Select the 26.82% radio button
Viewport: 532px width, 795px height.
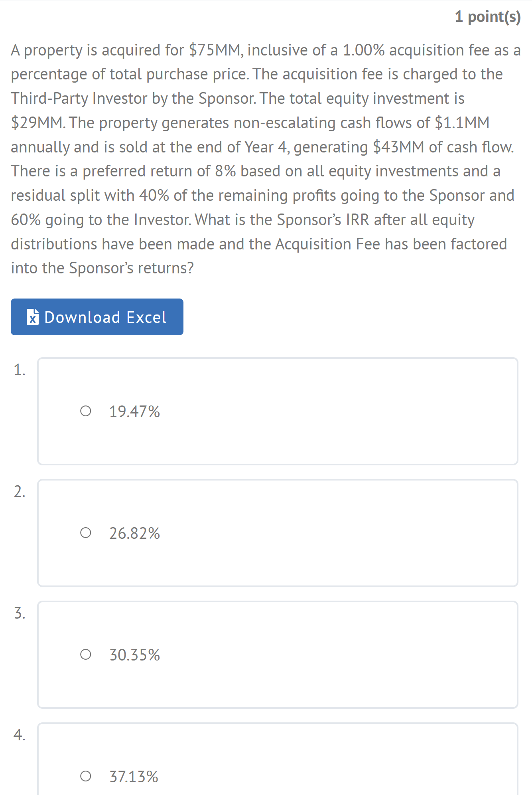[x=85, y=533]
